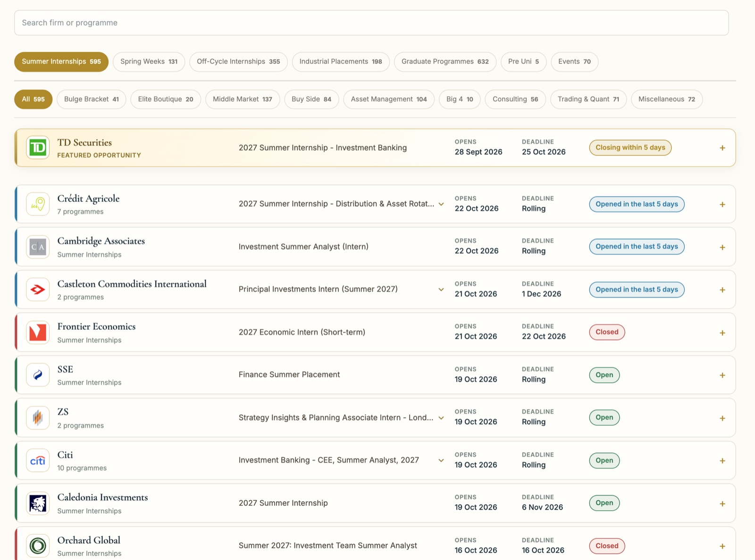This screenshot has height=560, width=755.
Task: Filter by Asset Management category
Action: pos(389,100)
